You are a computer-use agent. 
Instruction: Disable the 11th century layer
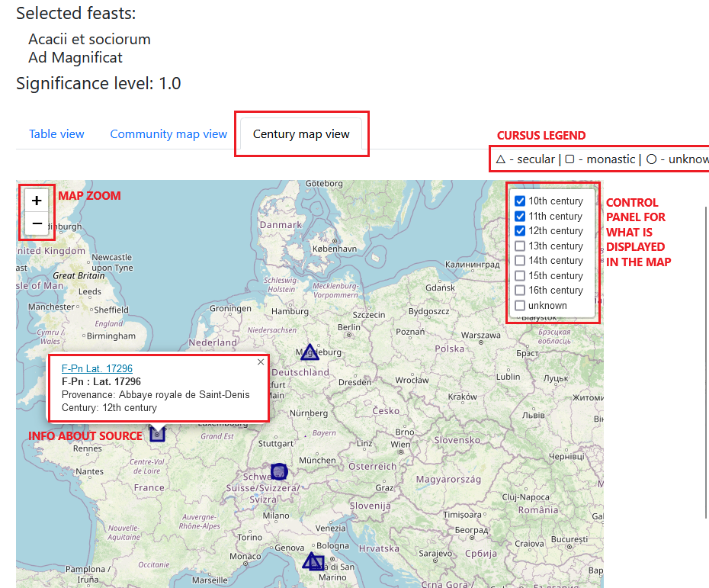pos(520,217)
